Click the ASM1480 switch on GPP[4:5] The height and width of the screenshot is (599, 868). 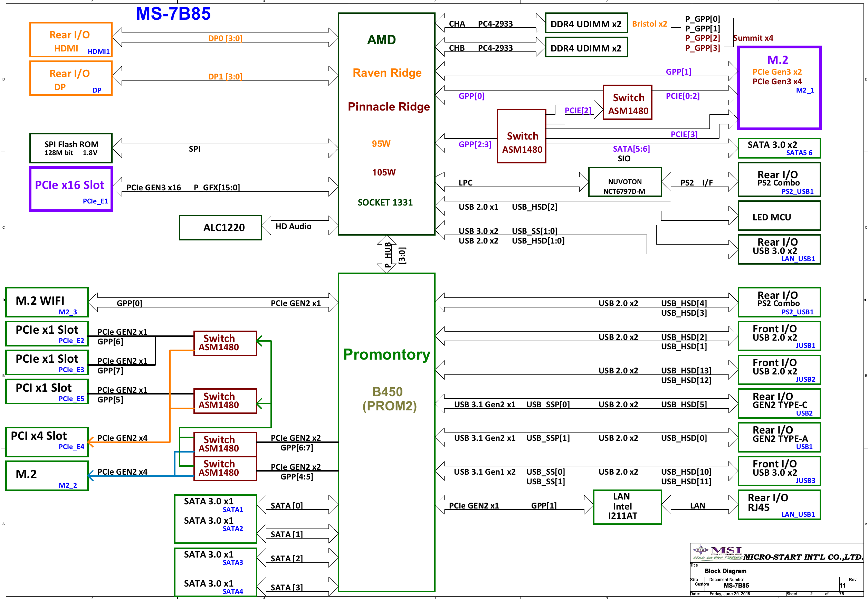pyautogui.click(x=225, y=469)
